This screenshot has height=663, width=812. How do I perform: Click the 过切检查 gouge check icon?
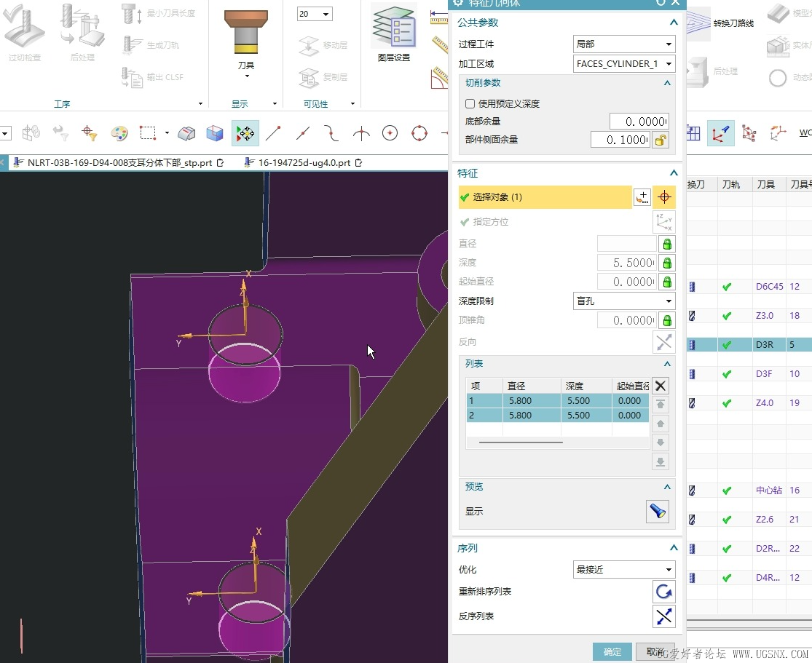(24, 26)
